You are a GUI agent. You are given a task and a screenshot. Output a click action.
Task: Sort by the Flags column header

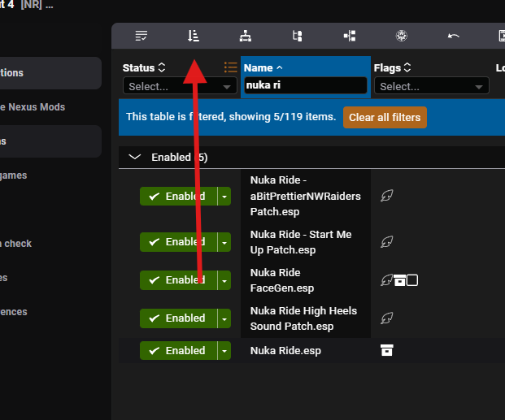(392, 67)
